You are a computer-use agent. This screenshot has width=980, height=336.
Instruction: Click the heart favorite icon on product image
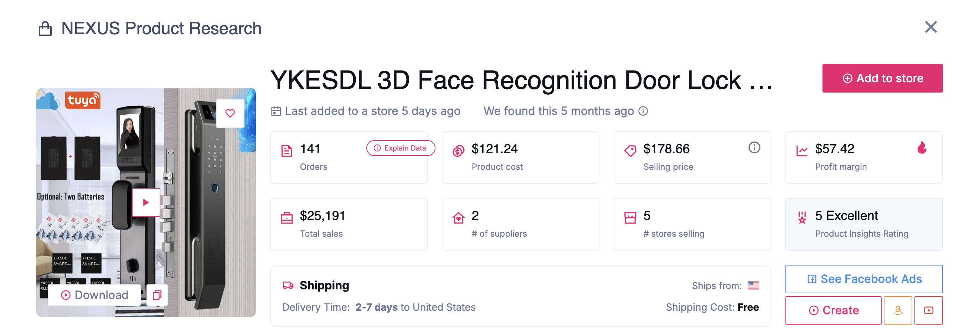click(x=230, y=113)
